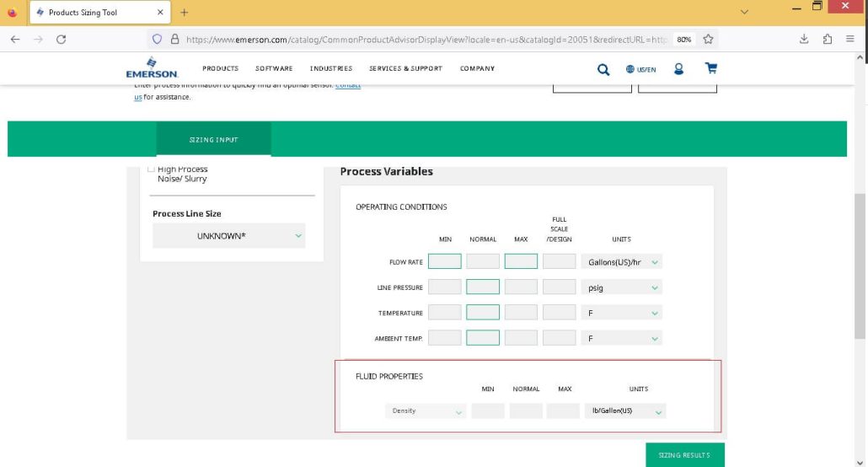This screenshot has height=467, width=868.
Task: Open line pressure psig units dropdown
Action: click(621, 287)
